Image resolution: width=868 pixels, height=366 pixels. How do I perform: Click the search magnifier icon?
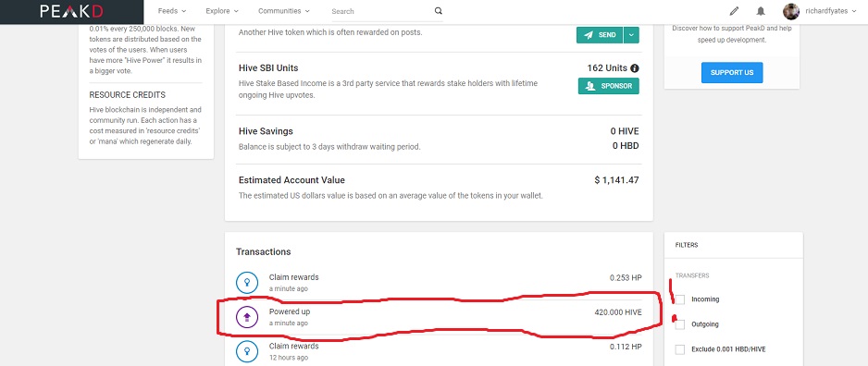[439, 11]
